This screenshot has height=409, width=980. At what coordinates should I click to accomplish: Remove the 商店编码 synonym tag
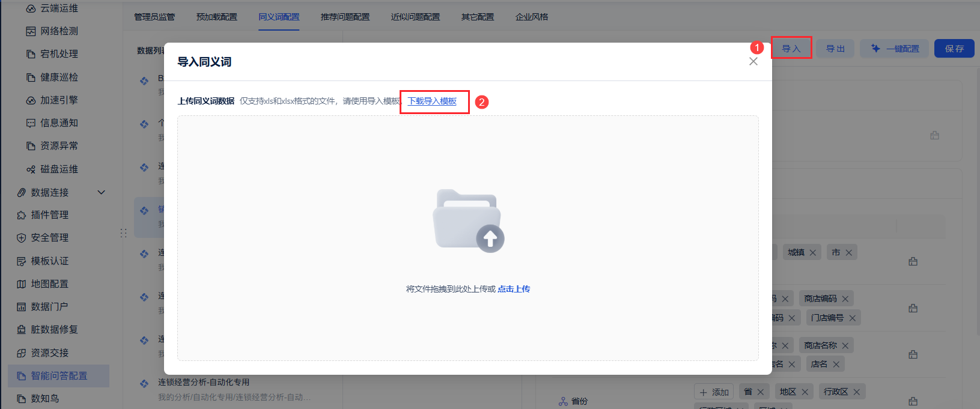pos(845,299)
